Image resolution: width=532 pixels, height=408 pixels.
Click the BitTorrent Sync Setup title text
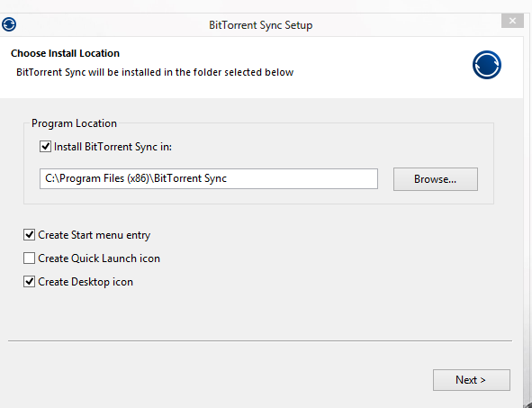pos(260,25)
